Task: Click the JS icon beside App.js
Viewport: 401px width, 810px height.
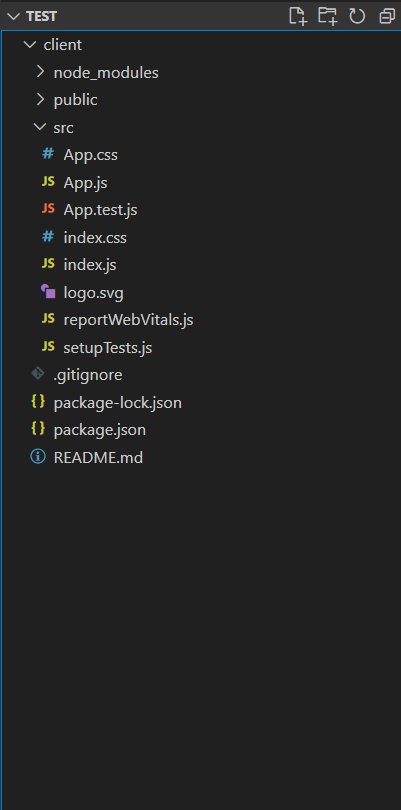Action: click(48, 181)
